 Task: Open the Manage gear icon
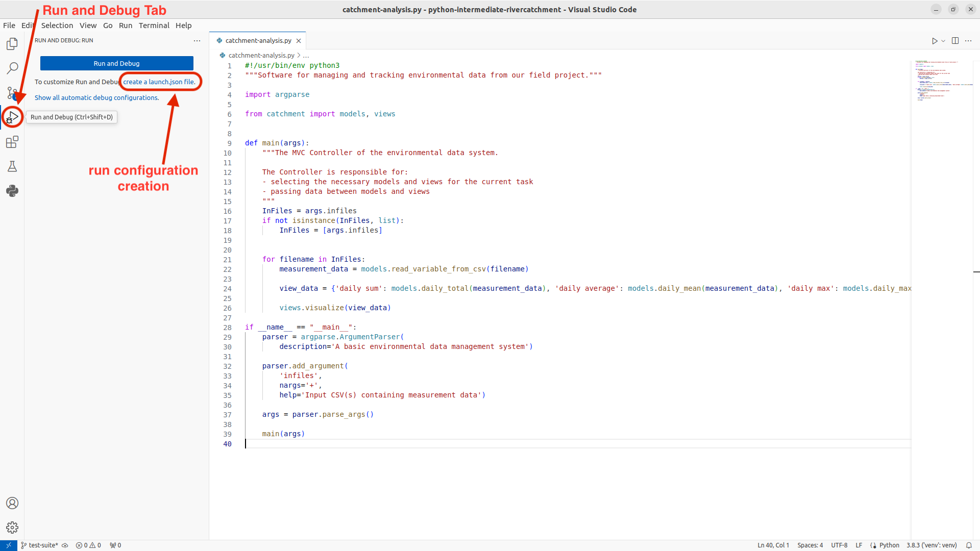tap(12, 528)
